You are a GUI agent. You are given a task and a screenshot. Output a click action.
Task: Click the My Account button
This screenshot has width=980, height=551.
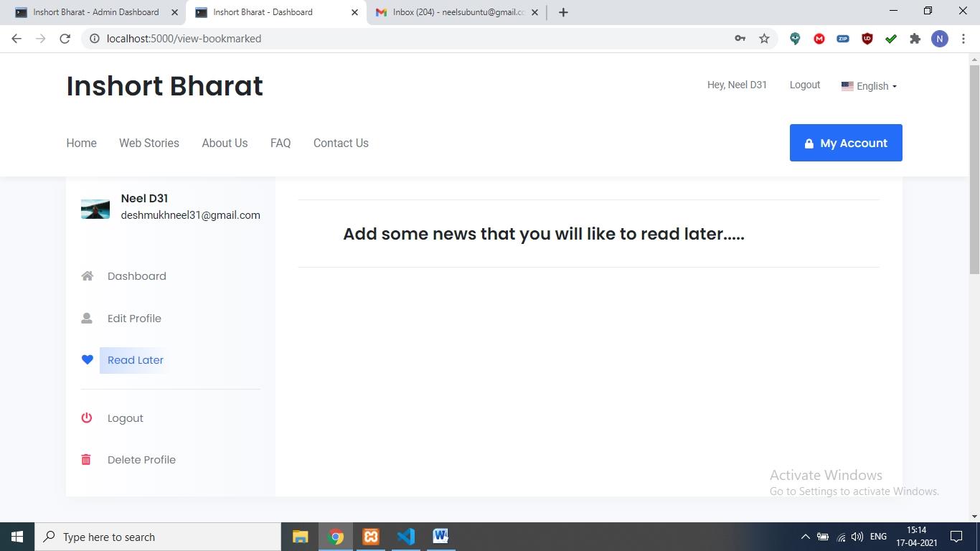[846, 143]
